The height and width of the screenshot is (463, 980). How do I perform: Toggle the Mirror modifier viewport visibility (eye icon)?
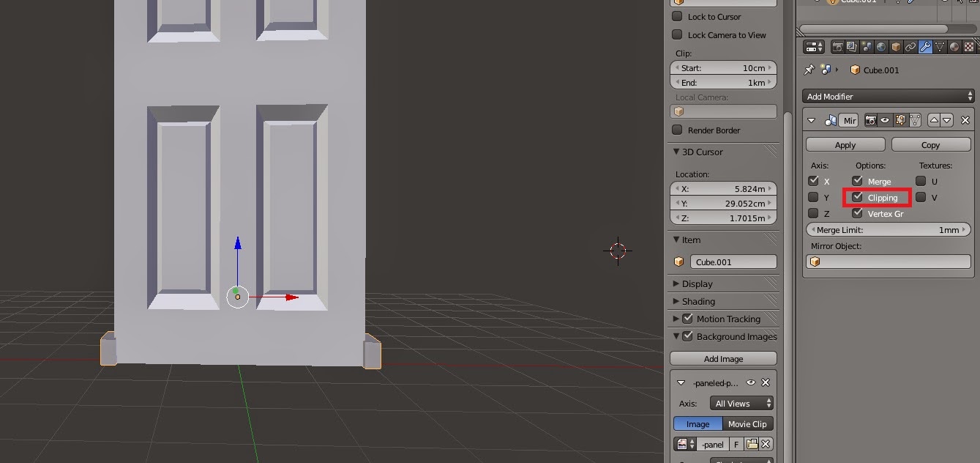[x=884, y=120]
